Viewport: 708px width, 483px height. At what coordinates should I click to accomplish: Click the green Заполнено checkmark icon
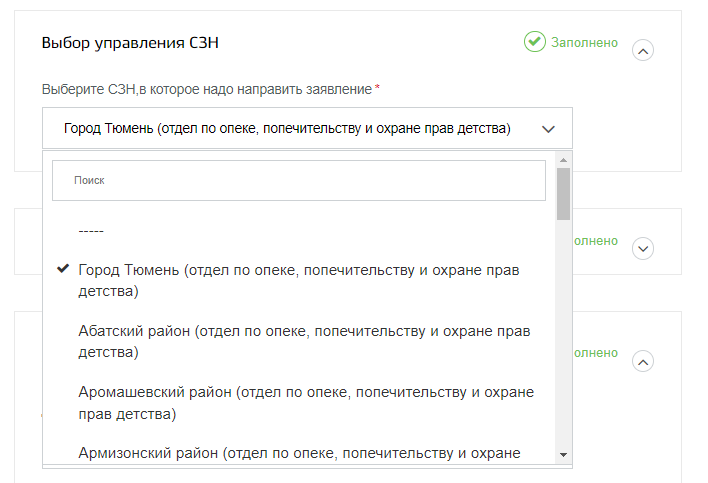pos(535,42)
